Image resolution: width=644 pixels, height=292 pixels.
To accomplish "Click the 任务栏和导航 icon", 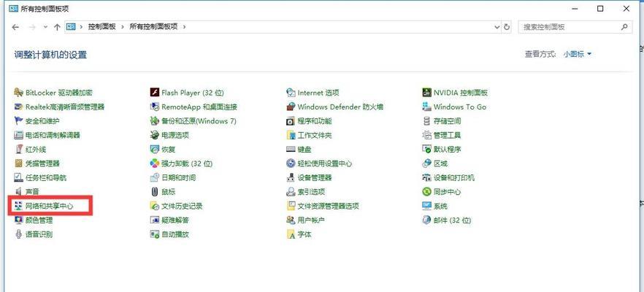I will tap(18, 178).
